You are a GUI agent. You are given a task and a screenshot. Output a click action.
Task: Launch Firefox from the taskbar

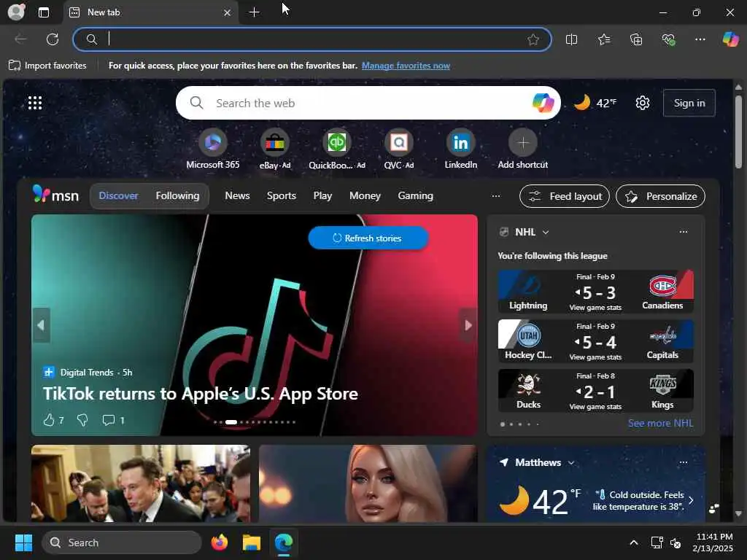pos(219,542)
